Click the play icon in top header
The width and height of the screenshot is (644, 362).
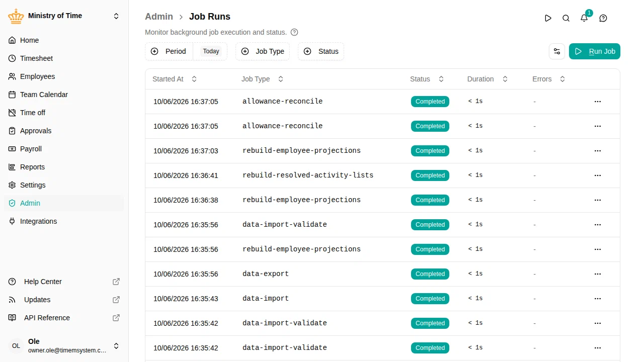[548, 18]
